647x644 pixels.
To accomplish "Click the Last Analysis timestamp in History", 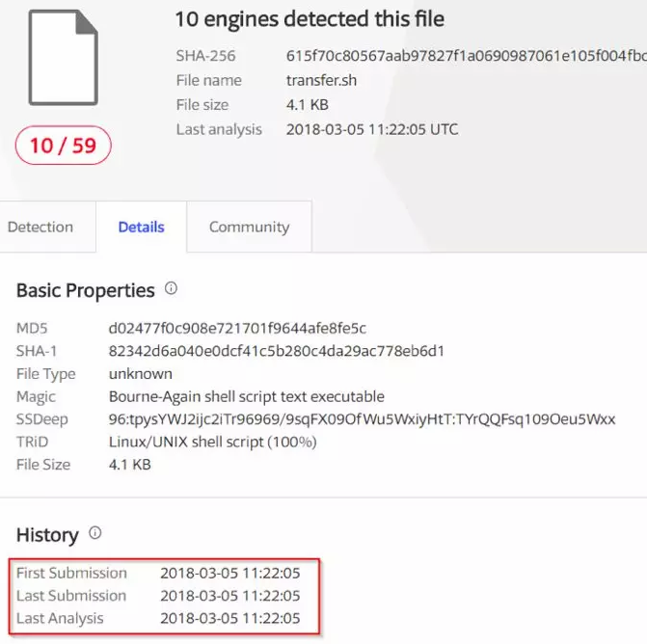I will (229, 618).
